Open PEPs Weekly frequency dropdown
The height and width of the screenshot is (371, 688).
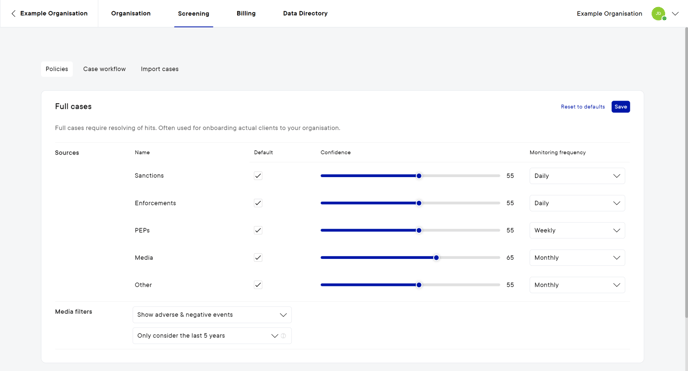(x=577, y=230)
